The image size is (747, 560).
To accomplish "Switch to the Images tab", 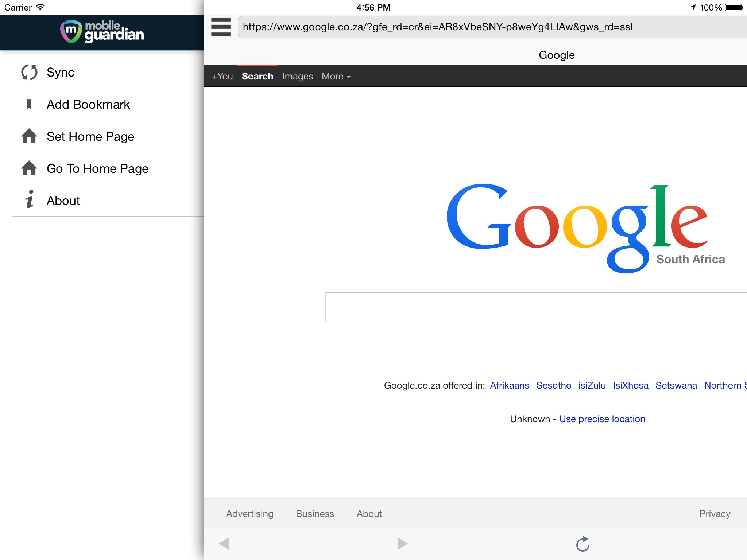I will 297,77.
